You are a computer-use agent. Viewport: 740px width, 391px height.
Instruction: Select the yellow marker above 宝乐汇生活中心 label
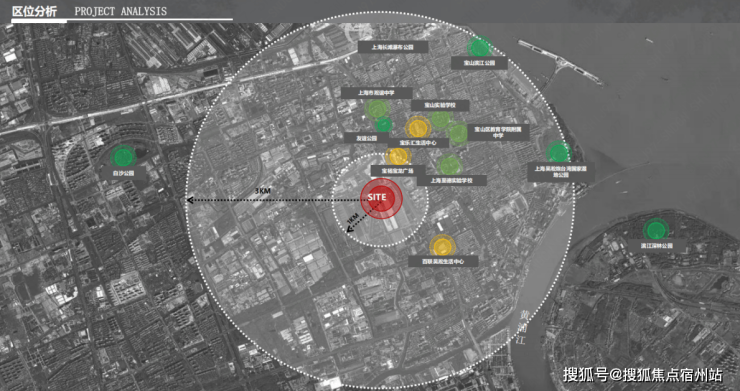[x=417, y=128]
